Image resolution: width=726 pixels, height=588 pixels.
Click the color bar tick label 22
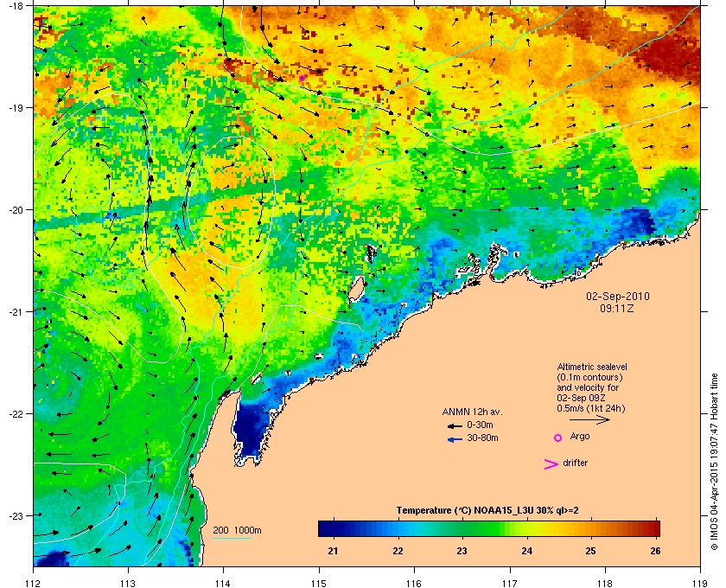click(x=398, y=551)
